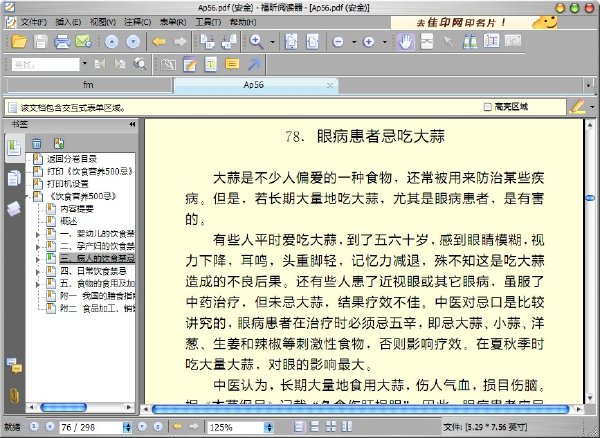Click the Email envelope icon
600x438 pixels.
click(x=83, y=41)
